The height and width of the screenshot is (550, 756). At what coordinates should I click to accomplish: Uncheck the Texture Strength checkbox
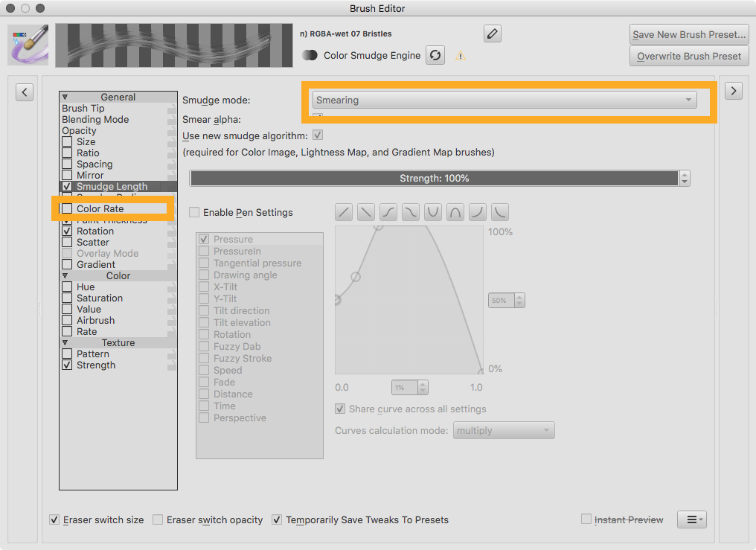[x=67, y=365]
